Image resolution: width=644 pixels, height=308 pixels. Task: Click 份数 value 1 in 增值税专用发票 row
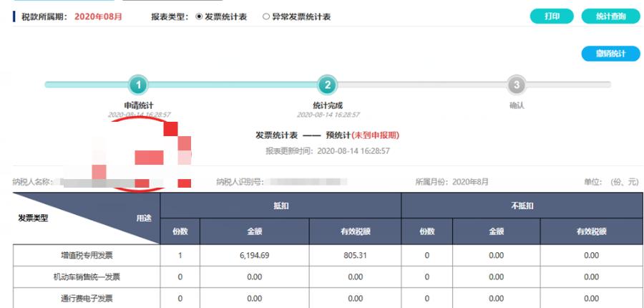[180, 256]
